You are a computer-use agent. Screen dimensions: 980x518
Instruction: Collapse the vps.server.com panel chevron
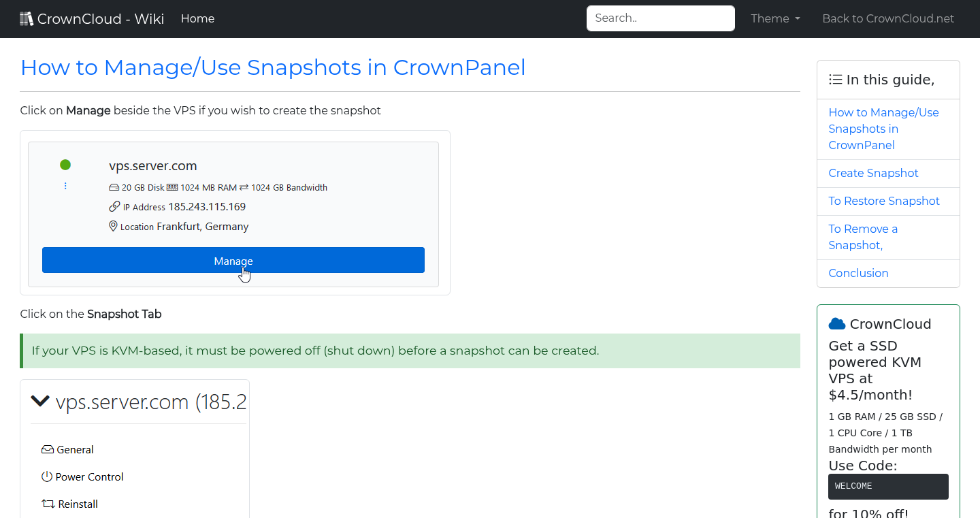tap(40, 401)
